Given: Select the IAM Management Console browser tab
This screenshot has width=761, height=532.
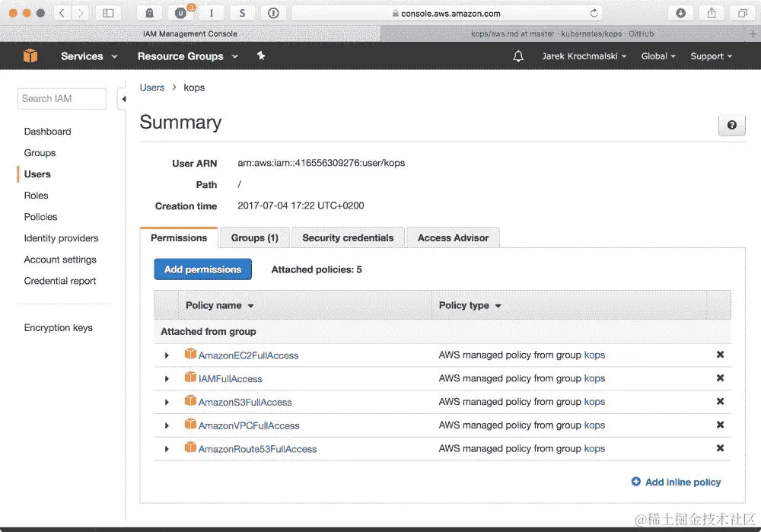Looking at the screenshot, I should tap(190, 34).
